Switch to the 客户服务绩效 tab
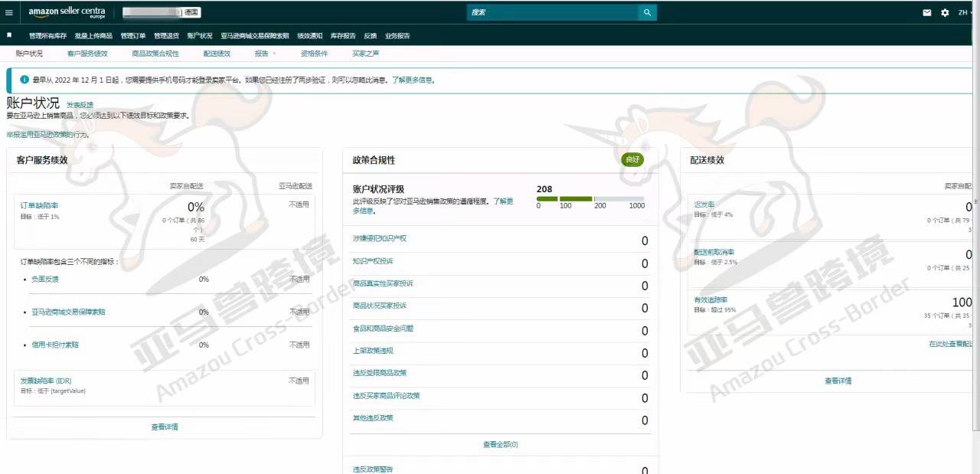 (87, 54)
